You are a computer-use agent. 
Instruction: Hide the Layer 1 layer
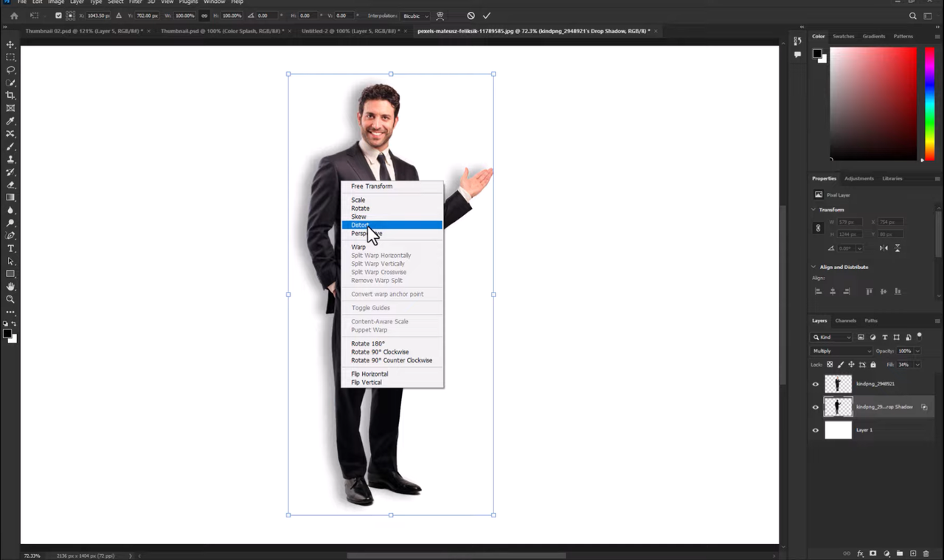[x=815, y=430]
